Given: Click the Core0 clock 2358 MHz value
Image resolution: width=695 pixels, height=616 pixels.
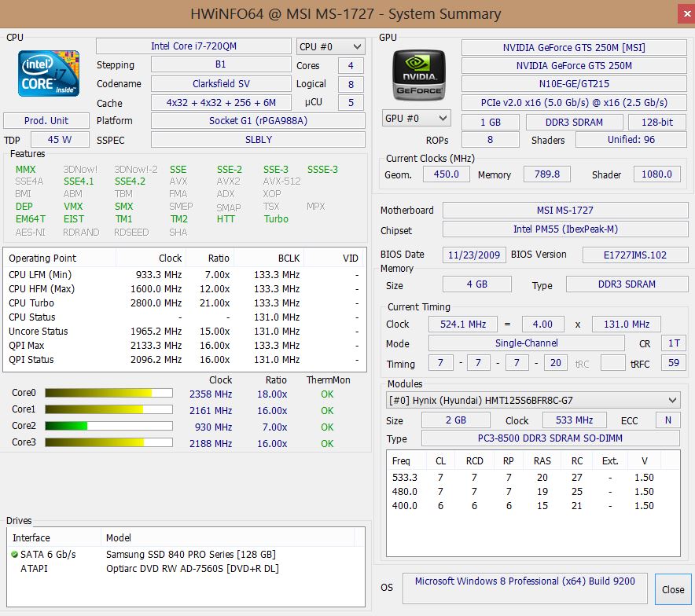Looking at the screenshot, I should [x=211, y=394].
